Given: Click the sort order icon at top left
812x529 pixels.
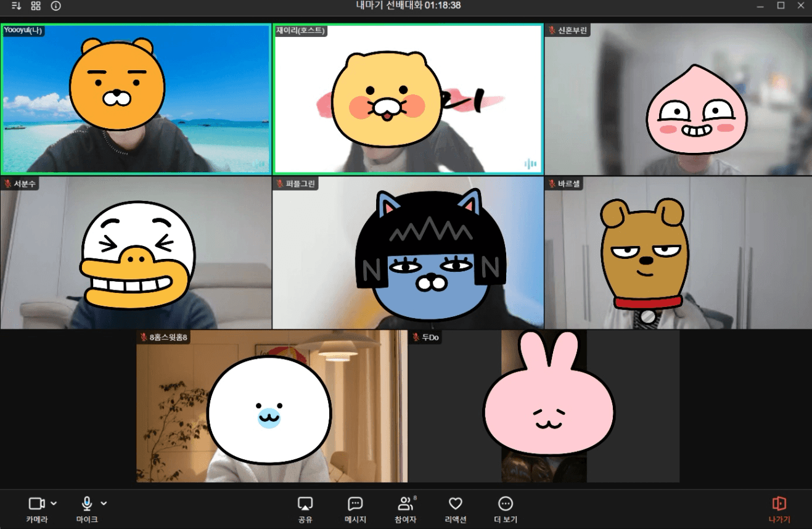Looking at the screenshot, I should 16,6.
